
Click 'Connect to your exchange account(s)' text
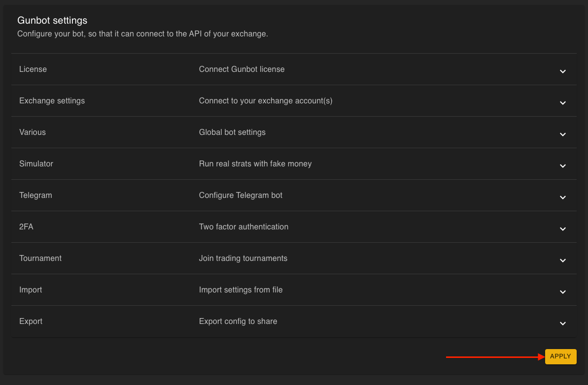pos(266,101)
